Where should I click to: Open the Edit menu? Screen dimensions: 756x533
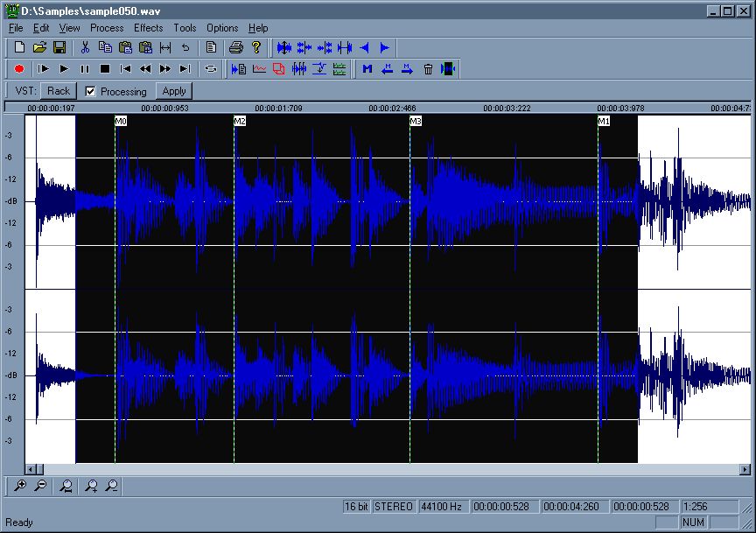click(41, 28)
